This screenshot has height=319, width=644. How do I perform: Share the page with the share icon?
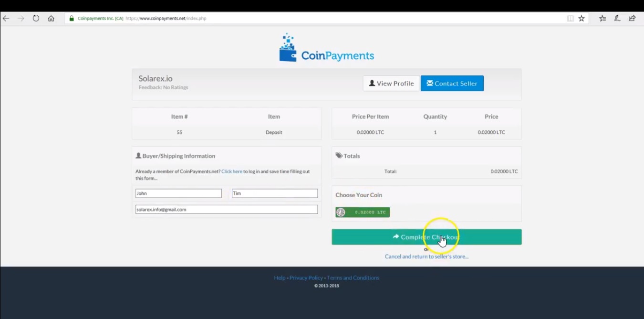[632, 19]
